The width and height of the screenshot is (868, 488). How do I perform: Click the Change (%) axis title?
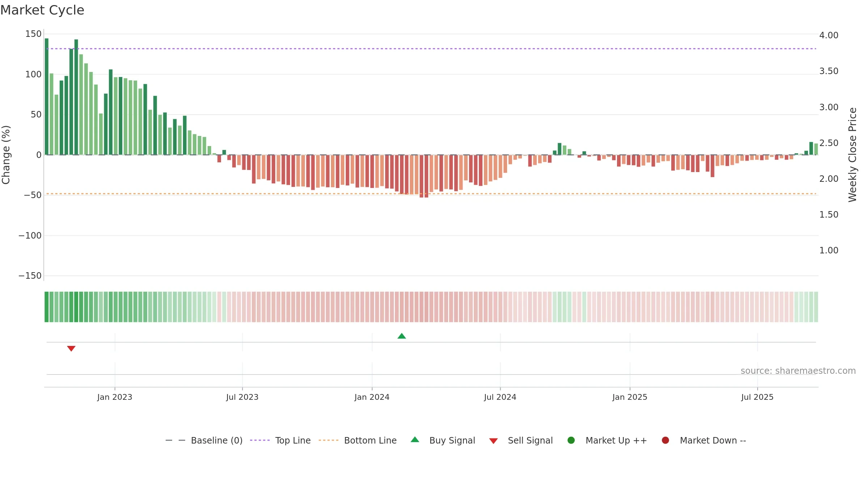click(x=6, y=155)
